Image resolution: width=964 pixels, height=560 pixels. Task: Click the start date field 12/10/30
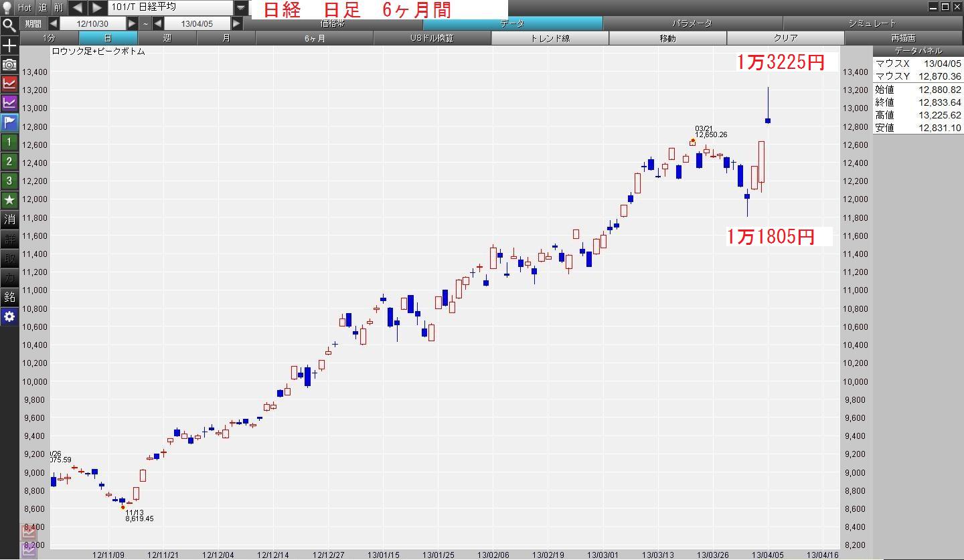click(92, 23)
